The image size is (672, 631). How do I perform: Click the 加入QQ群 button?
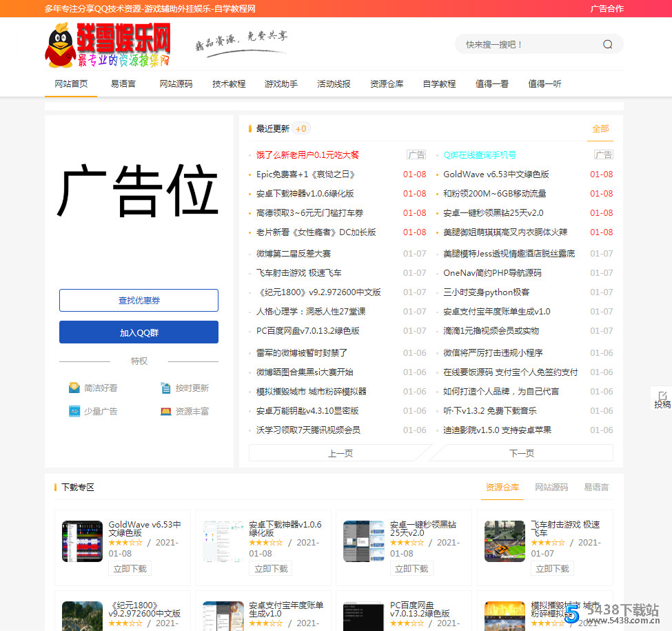(x=139, y=332)
